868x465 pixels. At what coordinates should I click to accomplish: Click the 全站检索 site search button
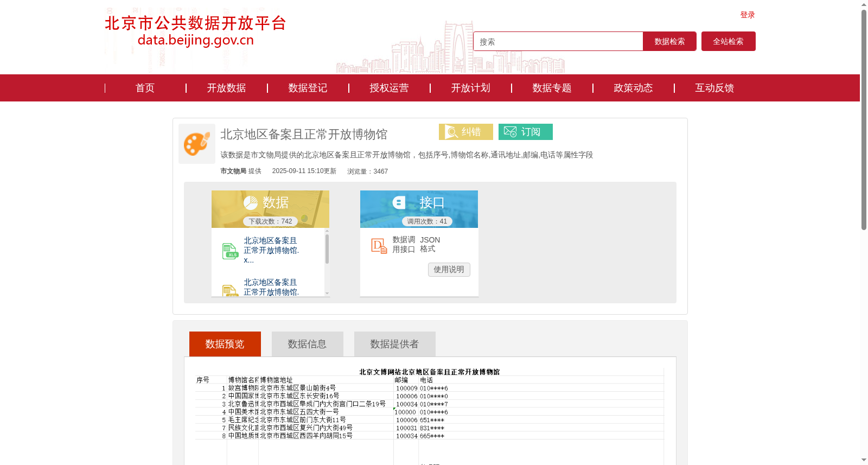tap(729, 41)
